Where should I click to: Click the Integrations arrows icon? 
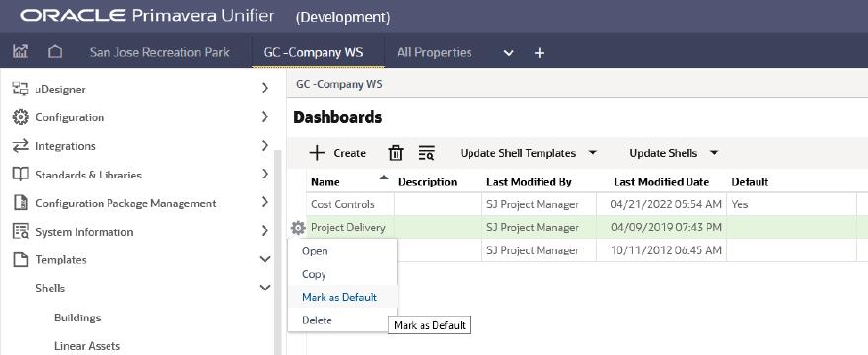point(20,146)
